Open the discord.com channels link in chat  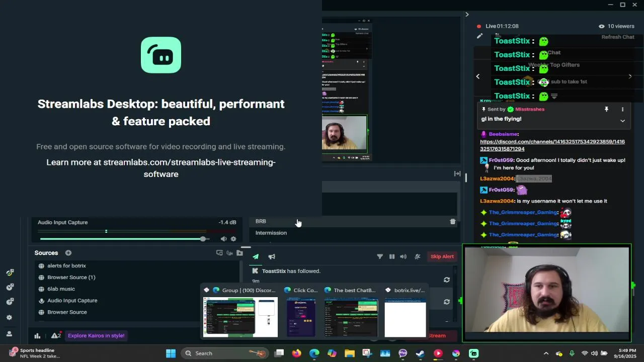click(x=552, y=145)
